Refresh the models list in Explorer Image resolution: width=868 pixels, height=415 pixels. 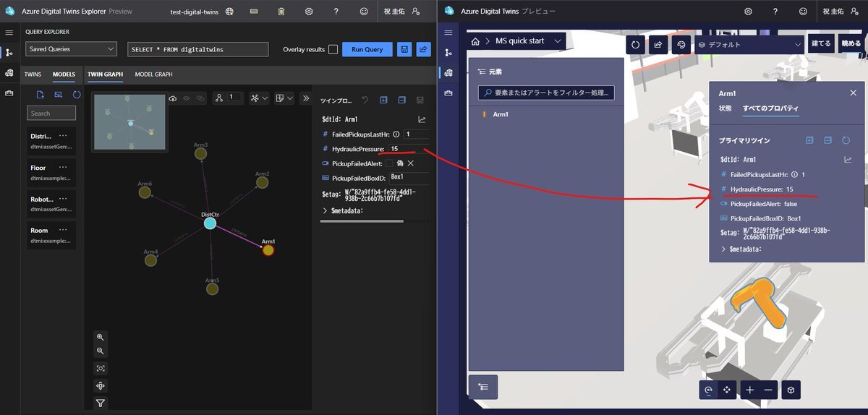click(x=77, y=95)
